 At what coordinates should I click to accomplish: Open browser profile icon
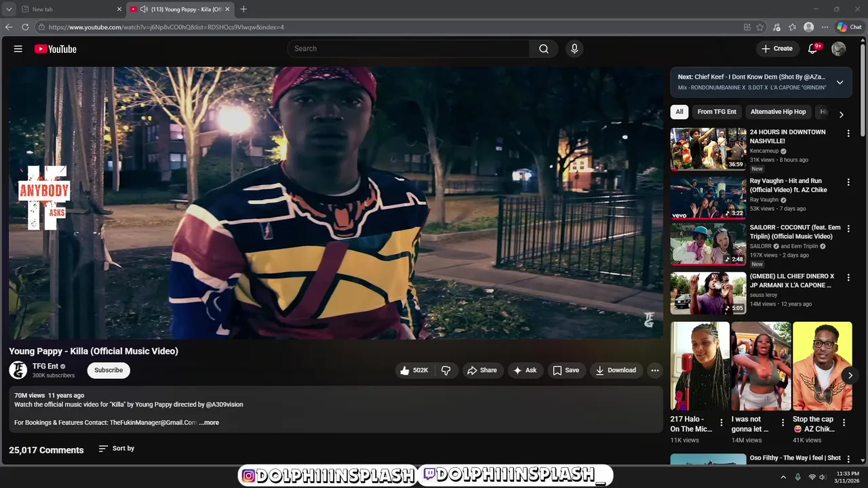pyautogui.click(x=808, y=27)
